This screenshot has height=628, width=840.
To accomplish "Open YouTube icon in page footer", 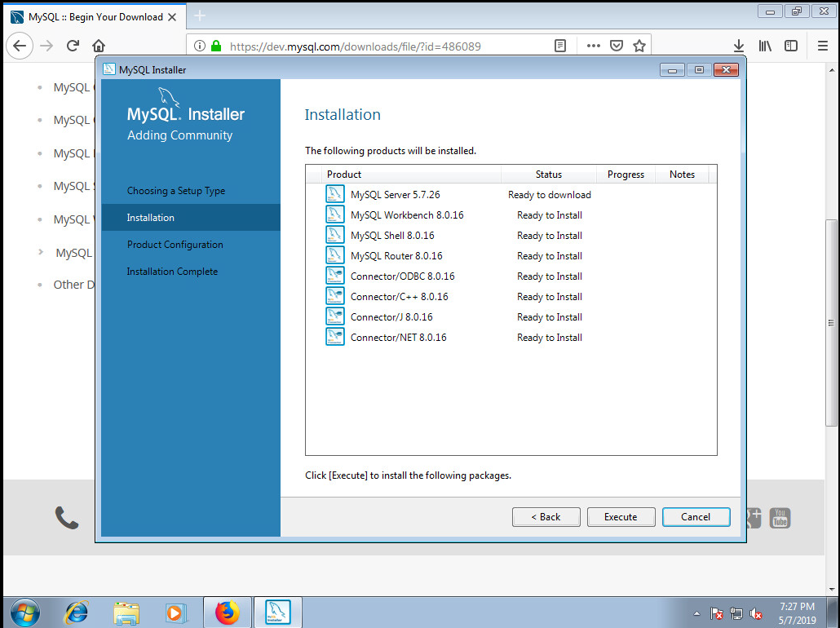I will coord(780,518).
